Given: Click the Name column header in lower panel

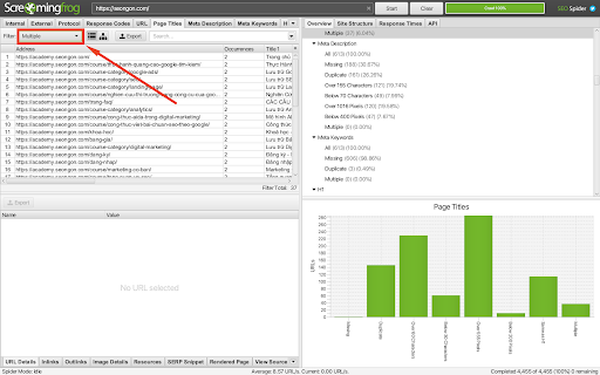Looking at the screenshot, I should pyautogui.click(x=53, y=215).
